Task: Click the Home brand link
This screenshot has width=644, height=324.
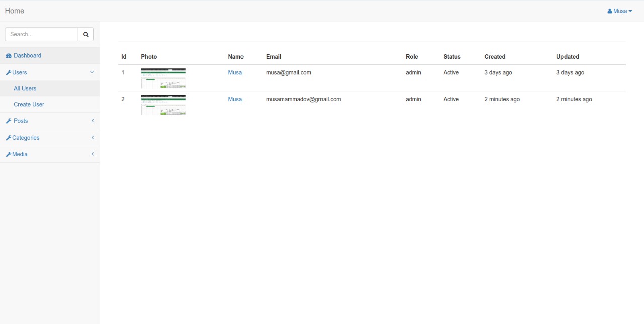Action: coord(15,11)
